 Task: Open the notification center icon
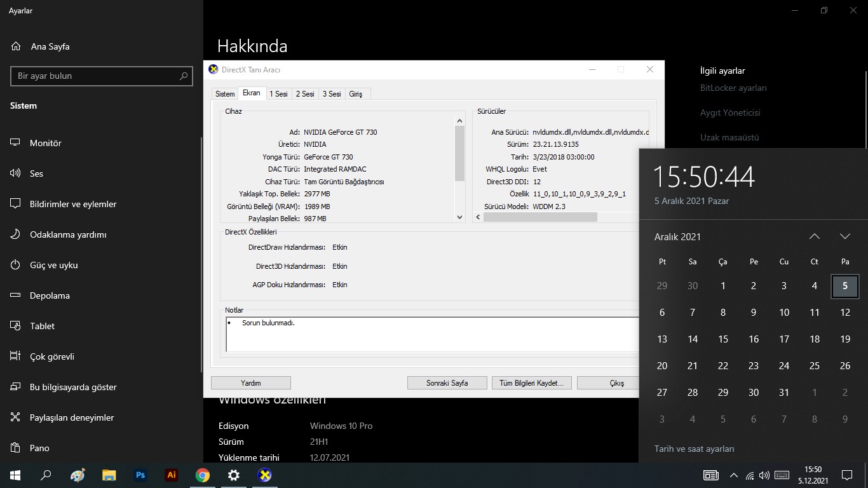pyautogui.click(x=846, y=475)
